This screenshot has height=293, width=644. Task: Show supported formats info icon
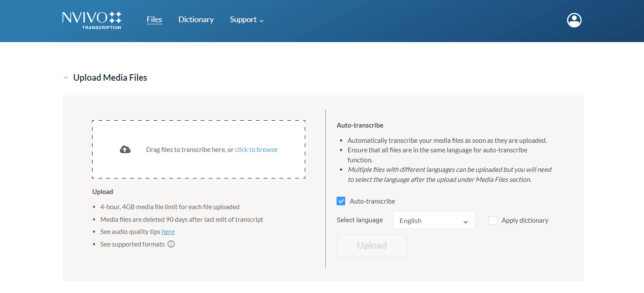[x=171, y=244]
